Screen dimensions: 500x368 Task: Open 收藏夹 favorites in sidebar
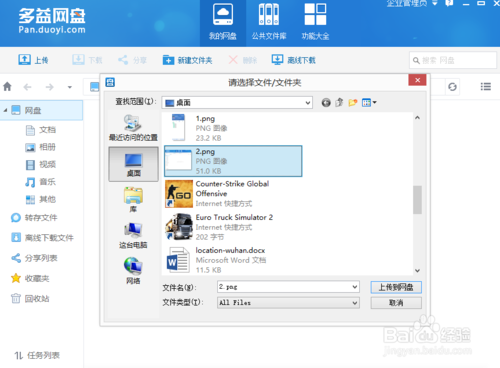(x=30, y=278)
